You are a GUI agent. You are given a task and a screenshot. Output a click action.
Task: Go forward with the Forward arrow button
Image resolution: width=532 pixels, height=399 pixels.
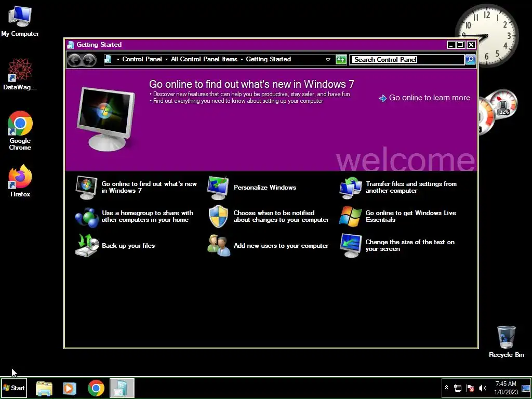pyautogui.click(x=89, y=60)
